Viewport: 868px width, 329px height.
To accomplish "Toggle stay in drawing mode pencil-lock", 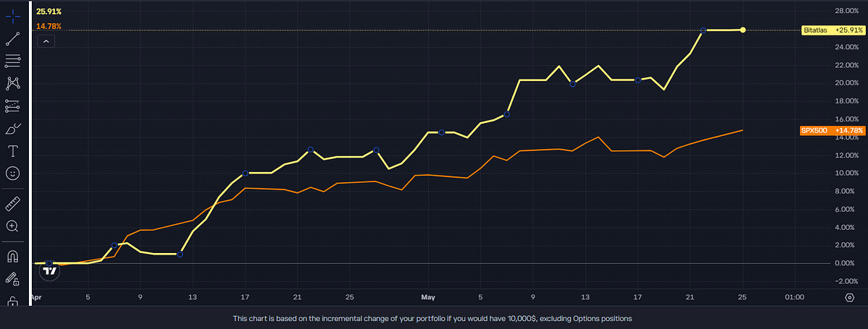I will click(x=12, y=278).
